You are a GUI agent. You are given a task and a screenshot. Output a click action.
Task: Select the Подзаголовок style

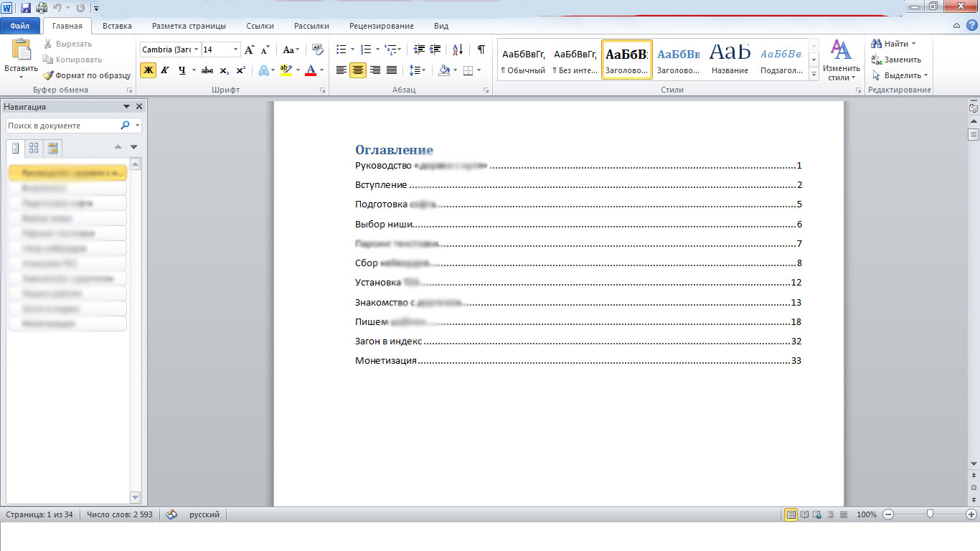781,60
